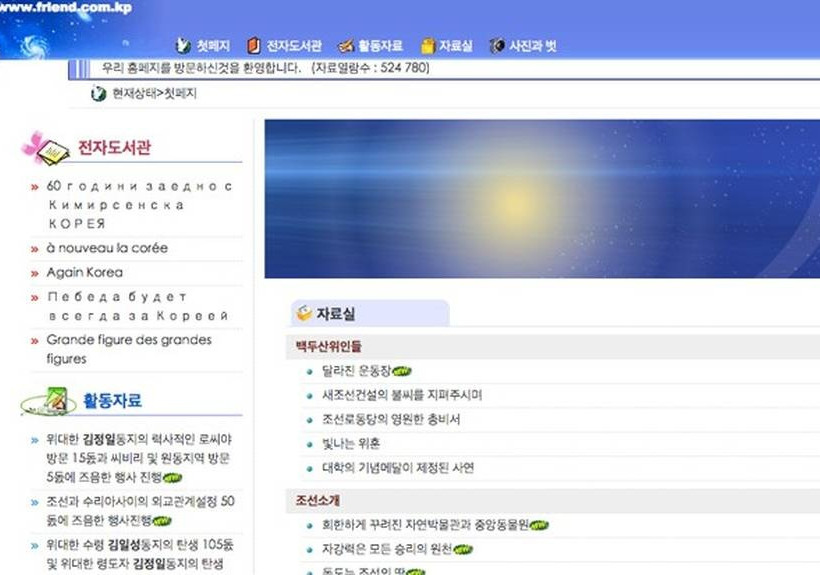
Task: Click the 자료실 folder icon in top navigation
Action: [x=428, y=46]
